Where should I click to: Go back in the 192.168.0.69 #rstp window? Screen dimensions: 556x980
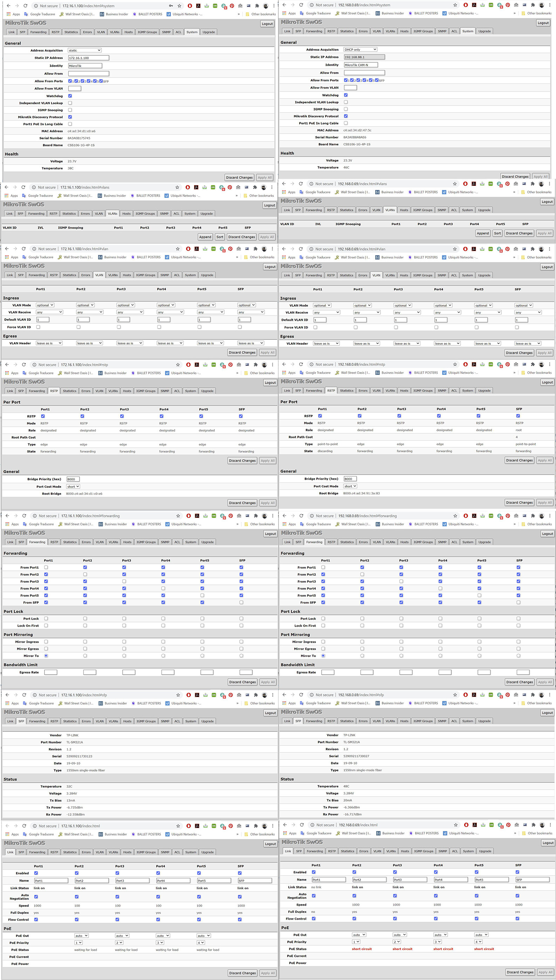[284, 365]
